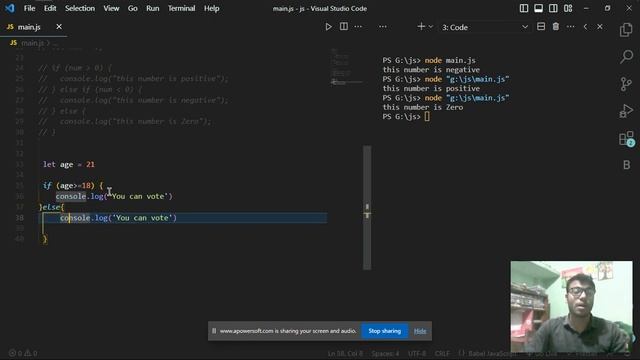This screenshot has height=360, width=640.
Task: Click the VS Code logo menu icon
Action: click(9, 8)
